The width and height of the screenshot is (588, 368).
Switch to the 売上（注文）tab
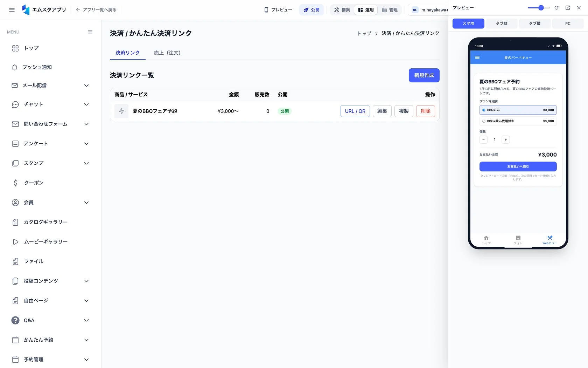pyautogui.click(x=167, y=53)
